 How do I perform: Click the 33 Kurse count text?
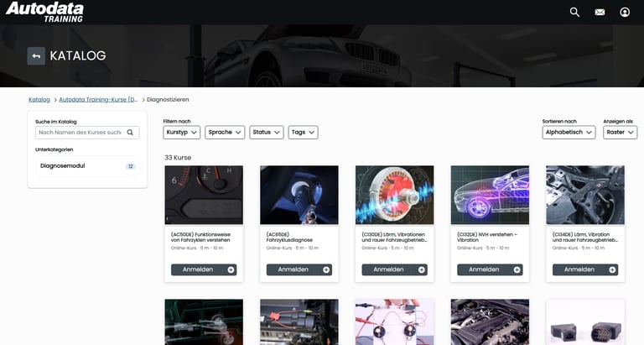point(178,158)
